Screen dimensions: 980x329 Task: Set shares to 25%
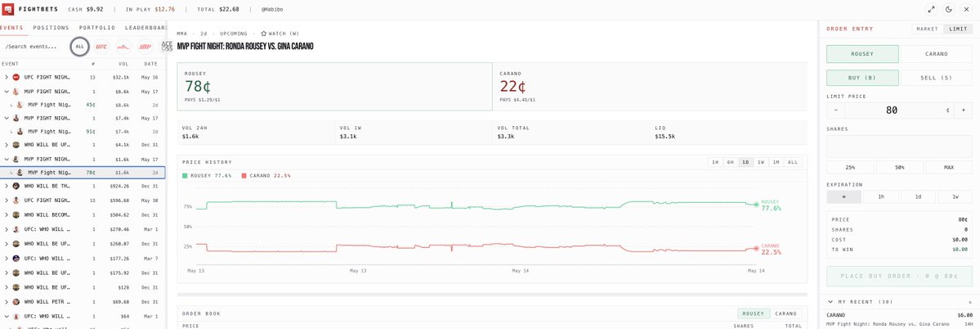point(851,168)
